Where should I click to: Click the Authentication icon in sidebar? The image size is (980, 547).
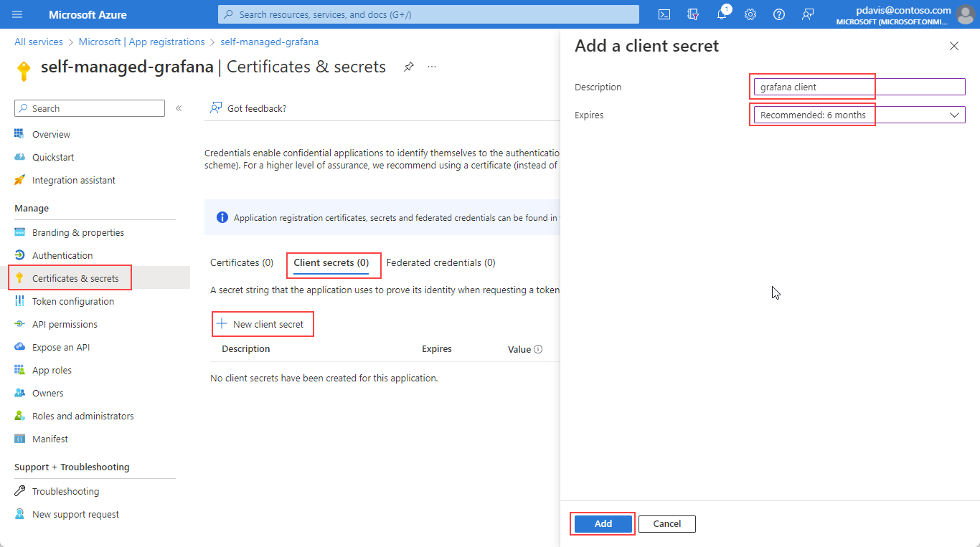(x=19, y=255)
